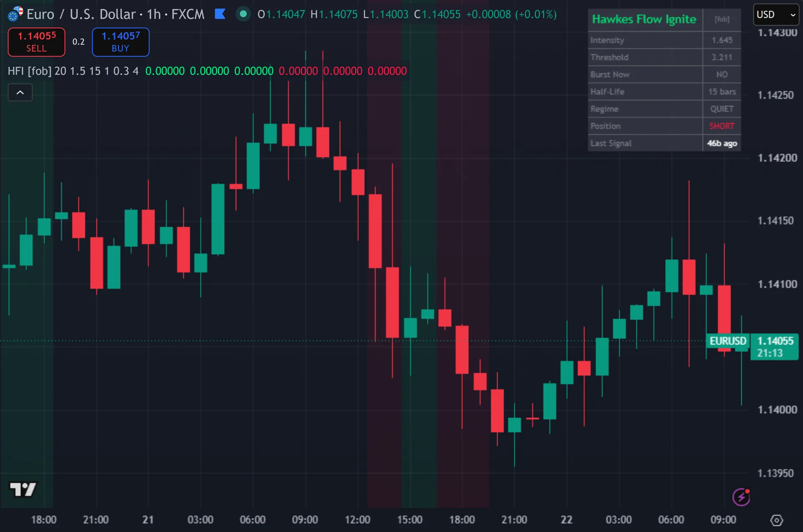Click the 15:00 label on the time axis
This screenshot has height=532, width=803.
[x=410, y=519]
